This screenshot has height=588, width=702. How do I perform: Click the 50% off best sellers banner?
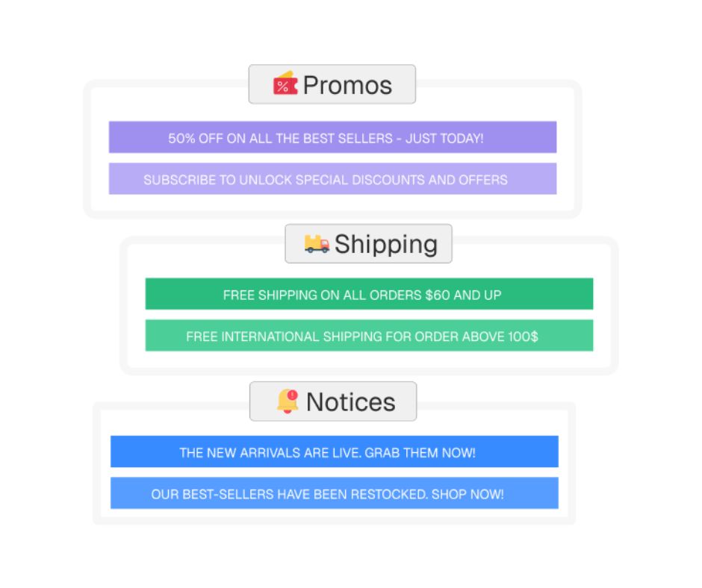click(332, 137)
